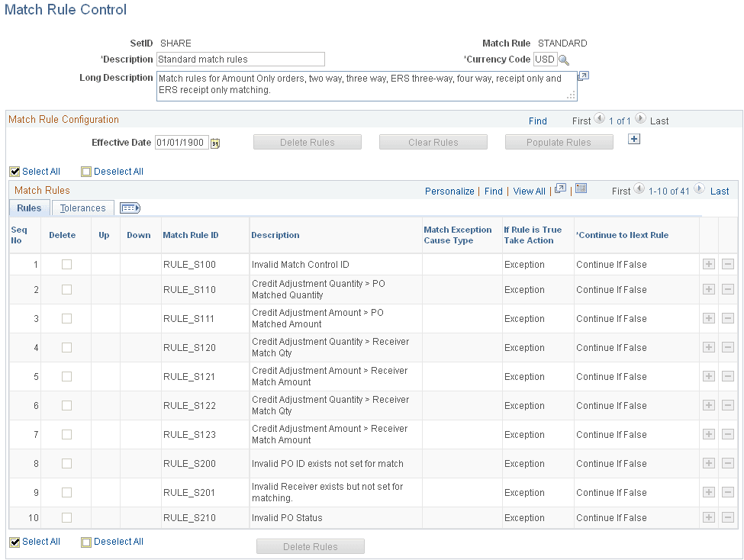Sort by Match Rule ID column header
This screenshot has width=744, height=560.
point(191,235)
